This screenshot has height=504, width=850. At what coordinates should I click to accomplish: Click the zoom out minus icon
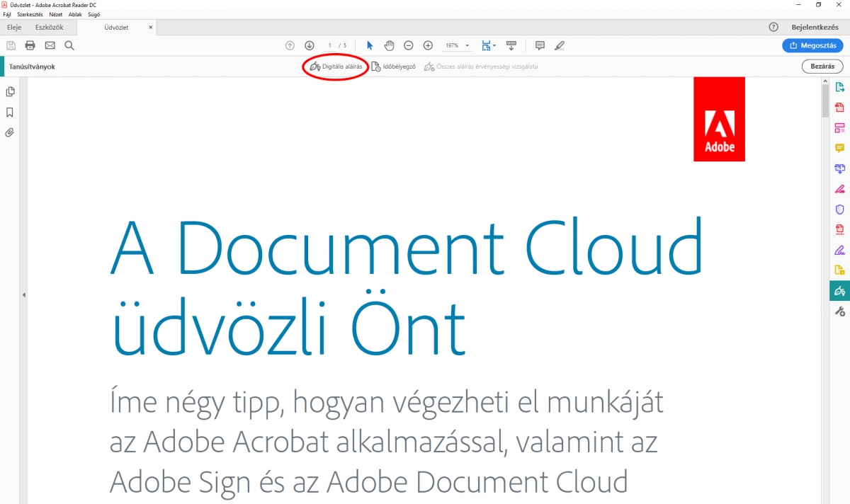tap(409, 45)
